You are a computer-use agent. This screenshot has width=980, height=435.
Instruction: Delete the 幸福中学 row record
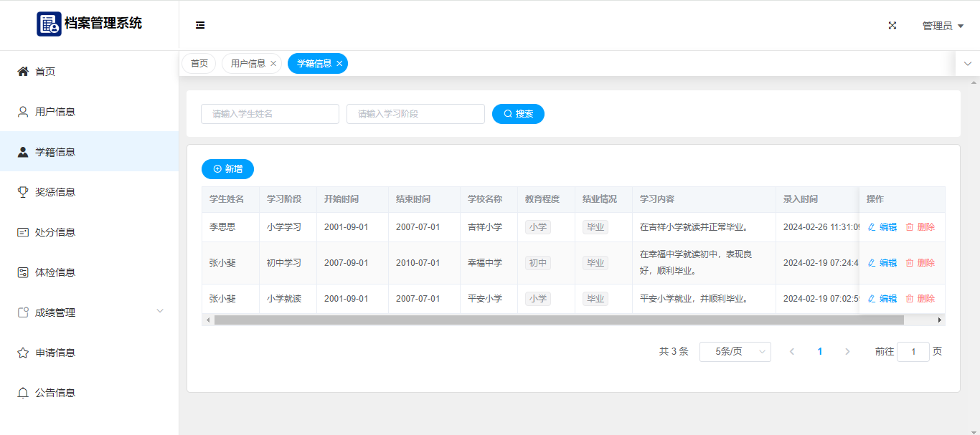[920, 263]
